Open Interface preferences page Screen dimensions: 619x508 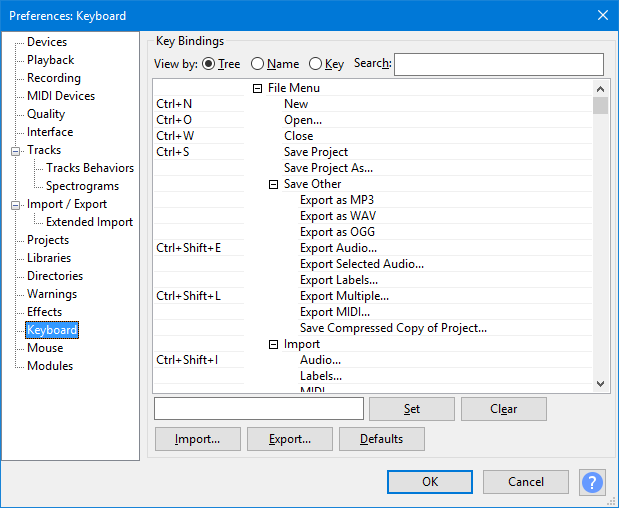(x=50, y=132)
